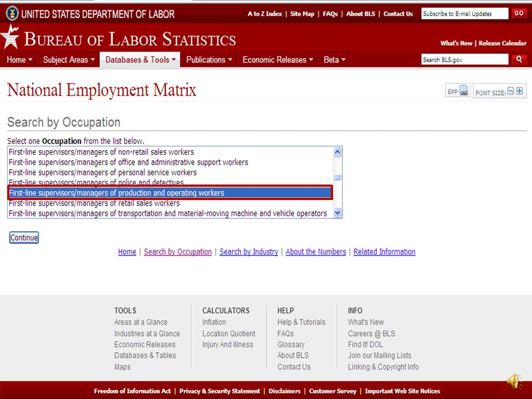
Task: Open Maps footer link
Action: point(122,367)
